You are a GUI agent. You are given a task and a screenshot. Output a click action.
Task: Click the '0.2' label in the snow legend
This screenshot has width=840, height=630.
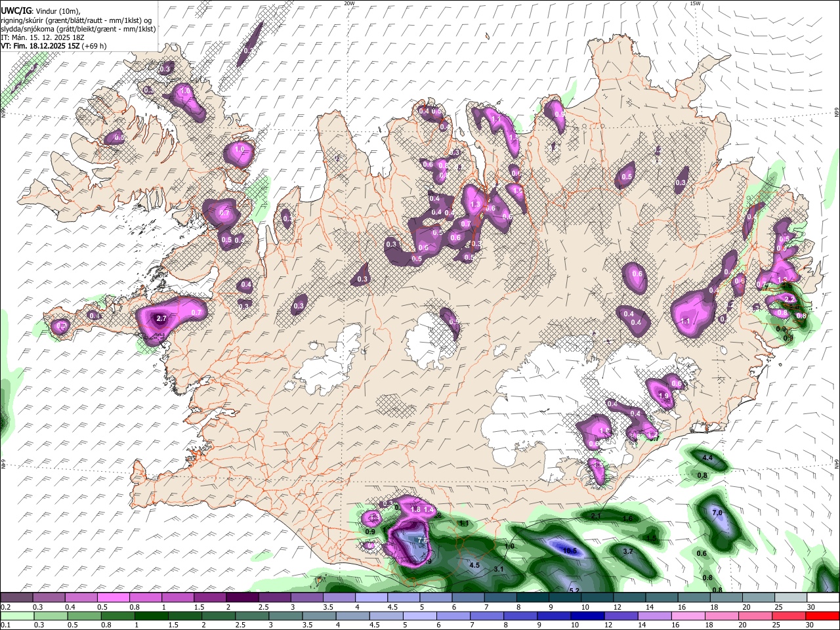pyautogui.click(x=5, y=607)
